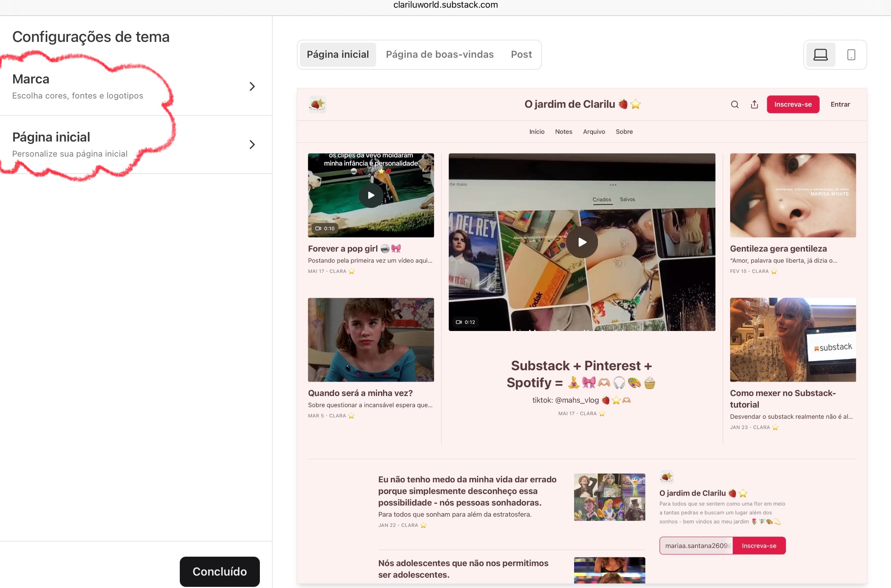Click the JAN 23 · CLARA byline
The width and height of the screenshot is (891, 588).
click(x=754, y=428)
